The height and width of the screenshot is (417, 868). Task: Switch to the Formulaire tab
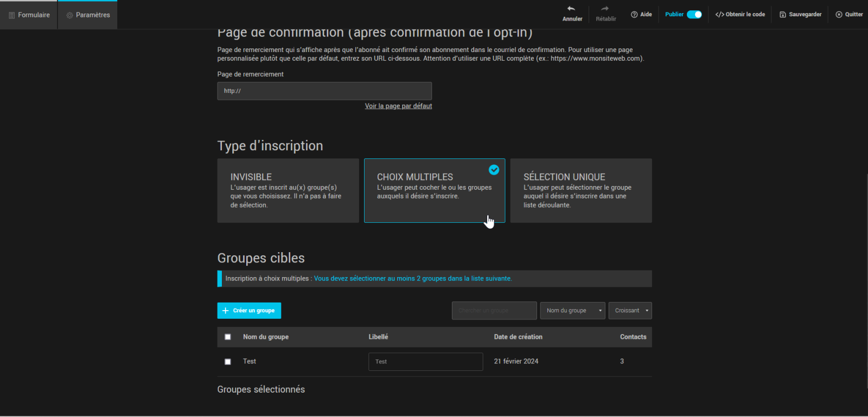[29, 15]
